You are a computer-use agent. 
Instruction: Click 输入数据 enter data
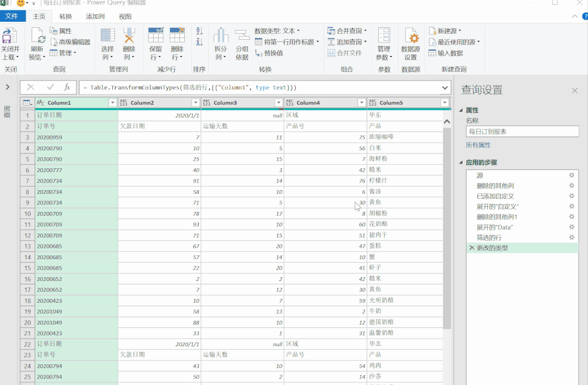(x=446, y=53)
